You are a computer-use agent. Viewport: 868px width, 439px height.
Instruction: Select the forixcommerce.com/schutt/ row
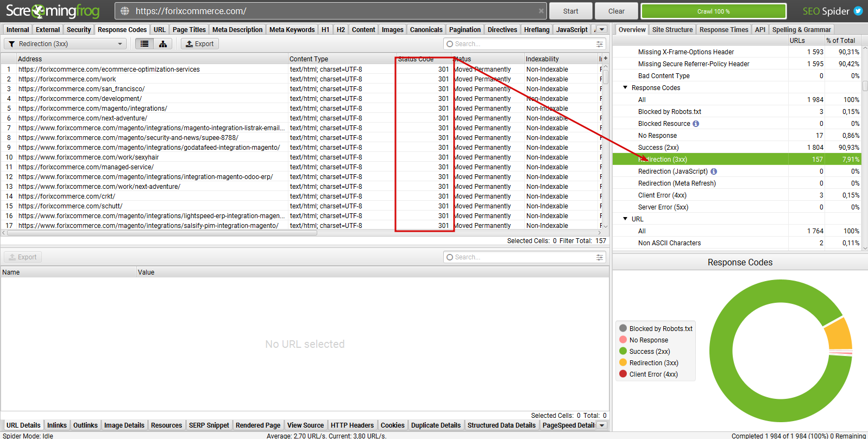click(301, 206)
